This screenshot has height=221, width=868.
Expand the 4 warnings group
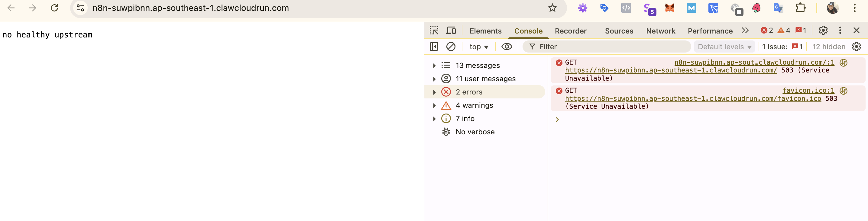pyautogui.click(x=434, y=106)
